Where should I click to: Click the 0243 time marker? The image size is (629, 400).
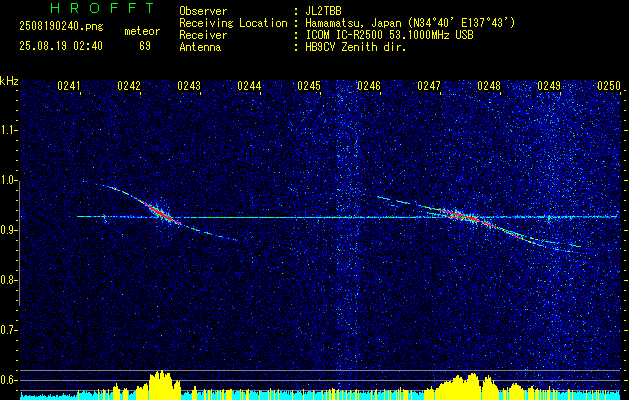[x=189, y=86]
